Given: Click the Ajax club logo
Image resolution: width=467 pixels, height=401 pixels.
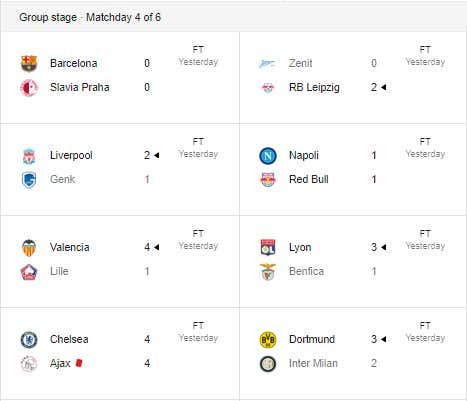Looking at the screenshot, I should pos(29,364).
